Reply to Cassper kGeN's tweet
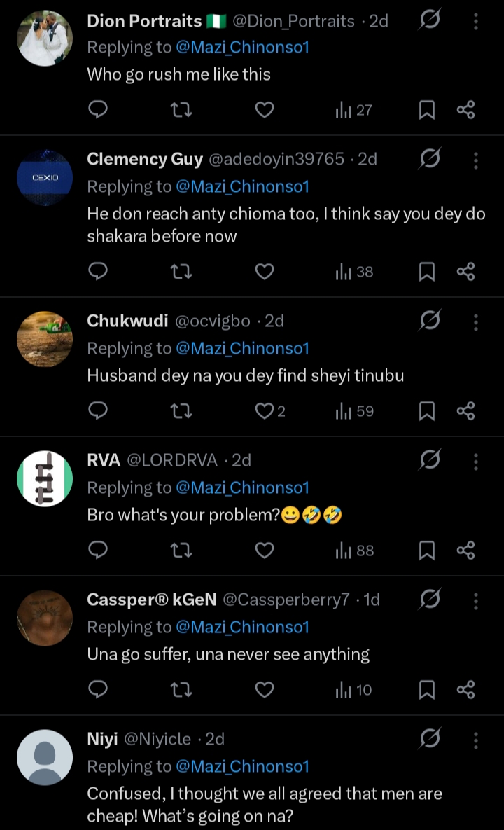The image size is (504, 830). click(99, 690)
